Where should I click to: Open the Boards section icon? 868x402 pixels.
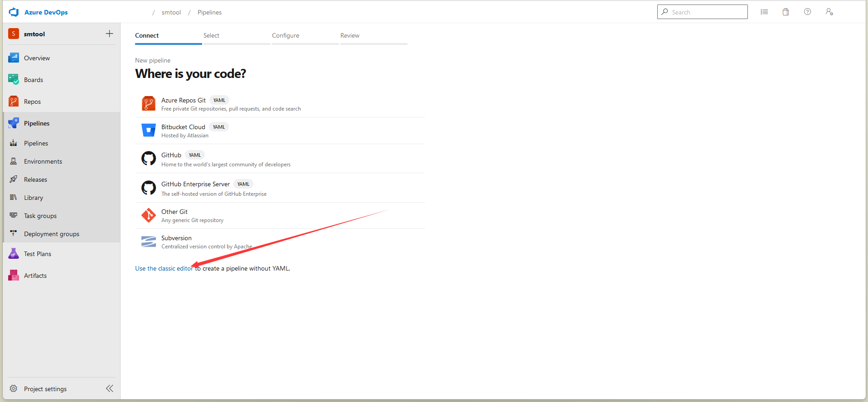(14, 80)
